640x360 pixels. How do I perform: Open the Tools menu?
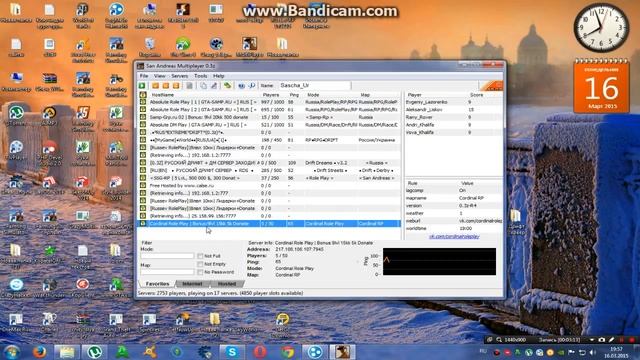pyautogui.click(x=200, y=76)
